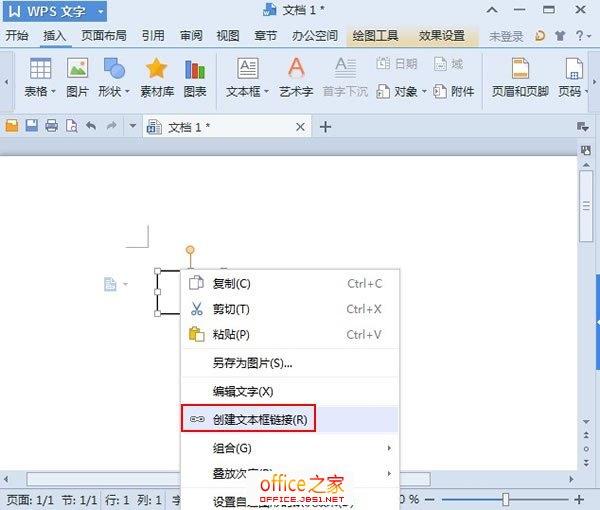Screen dimensions: 600x510
Task: Switch to 开始 ribbon tab
Action: point(16,36)
